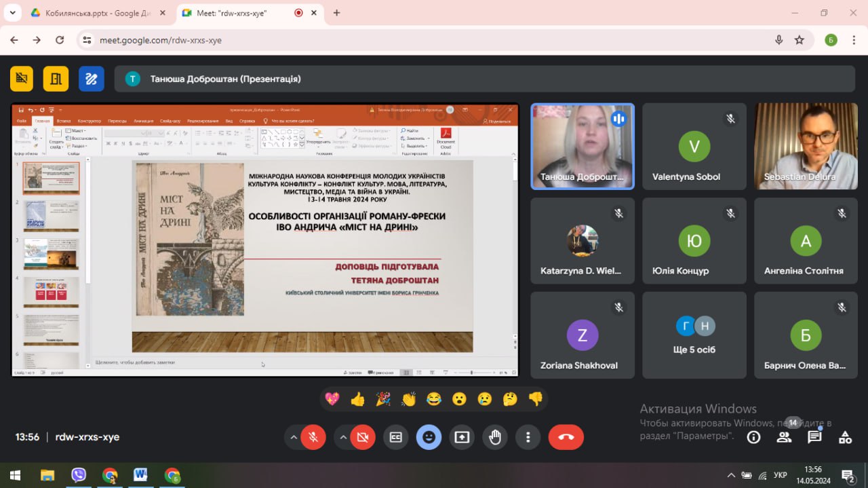Click the present screen icon
Image resolution: width=868 pixels, height=488 pixels.
[x=462, y=438]
